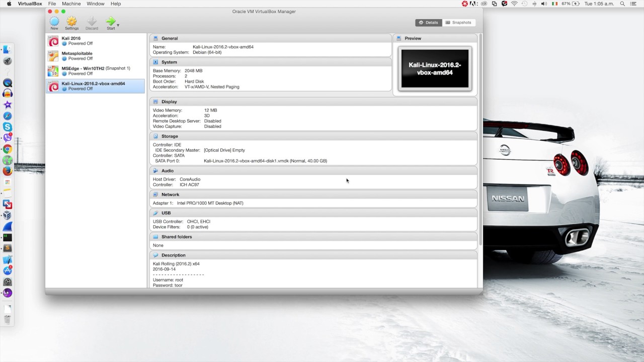Viewport: 644px width, 362px height.
Task: Click the General section header icon
Action: click(155, 38)
